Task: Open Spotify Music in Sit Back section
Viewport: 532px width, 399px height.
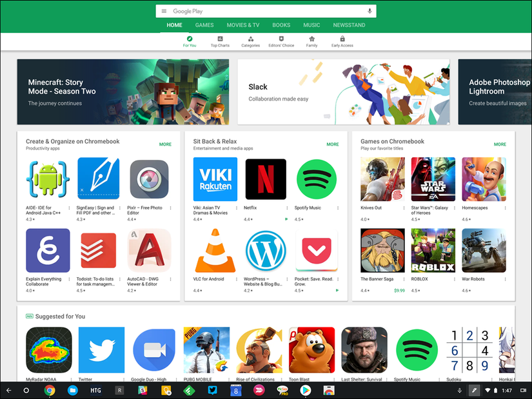Action: coord(317,179)
